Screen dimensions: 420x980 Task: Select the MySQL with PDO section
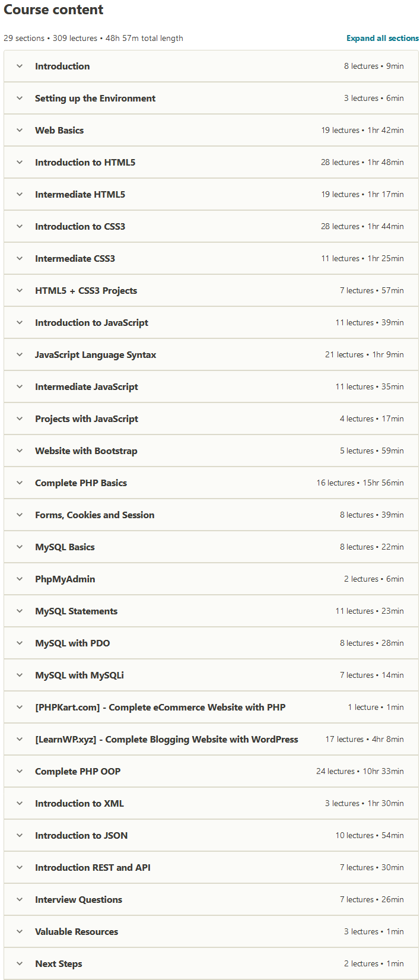point(72,643)
